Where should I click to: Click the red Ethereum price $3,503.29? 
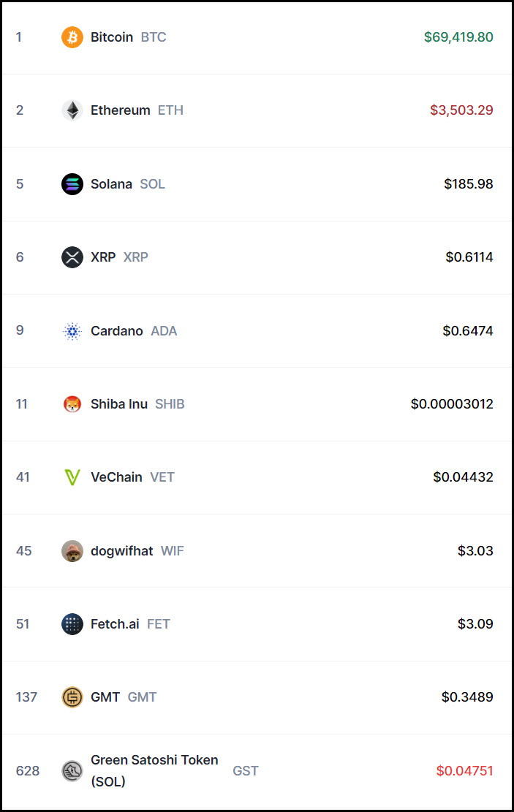point(461,110)
